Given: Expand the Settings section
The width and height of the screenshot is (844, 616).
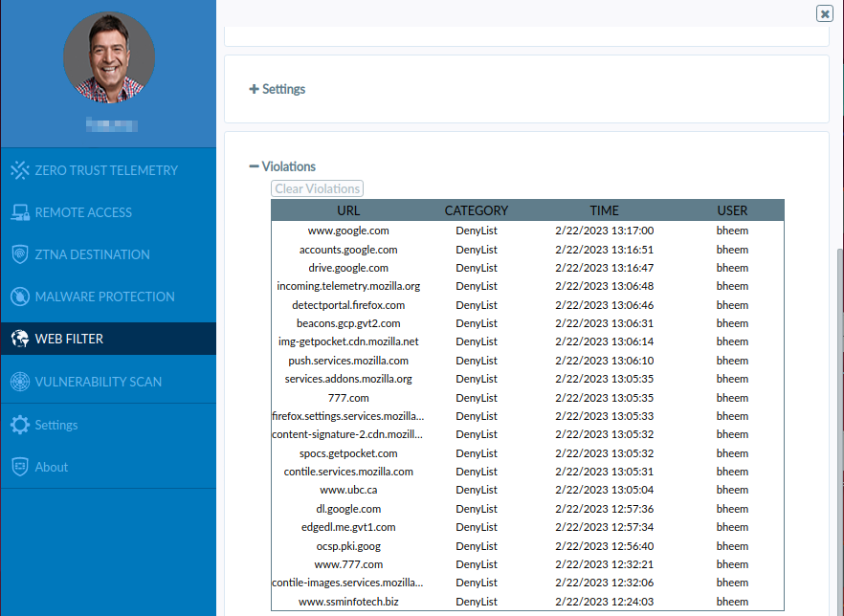Looking at the screenshot, I should click(x=277, y=89).
